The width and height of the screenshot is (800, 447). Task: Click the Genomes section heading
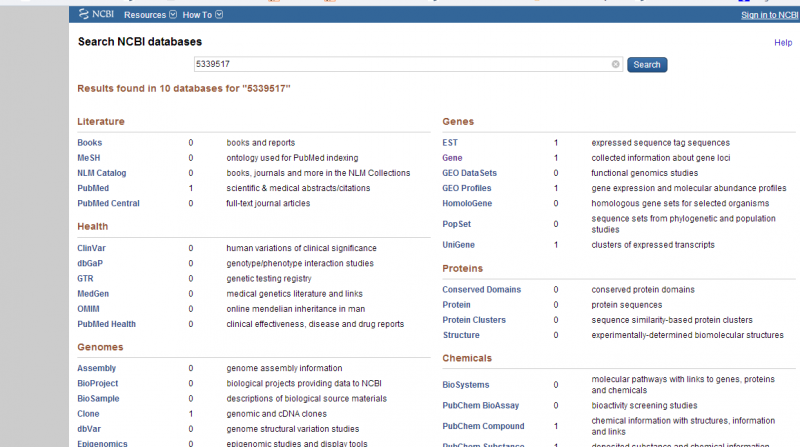(101, 347)
